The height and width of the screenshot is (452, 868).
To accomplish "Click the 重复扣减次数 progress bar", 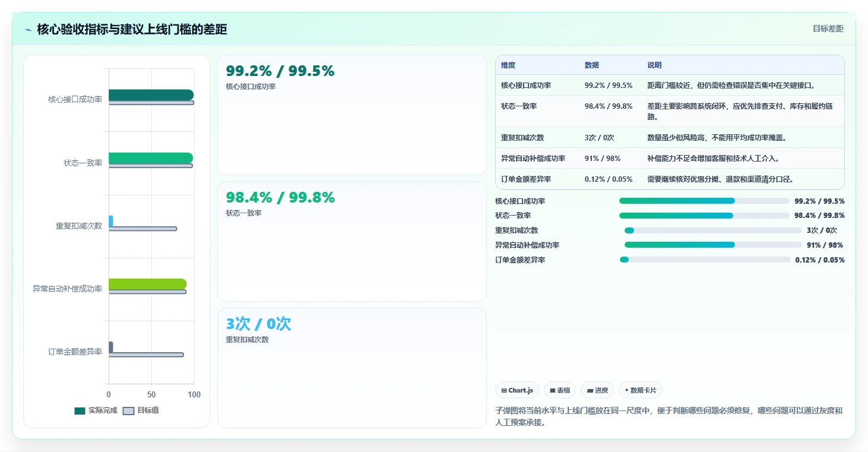I will (713, 230).
